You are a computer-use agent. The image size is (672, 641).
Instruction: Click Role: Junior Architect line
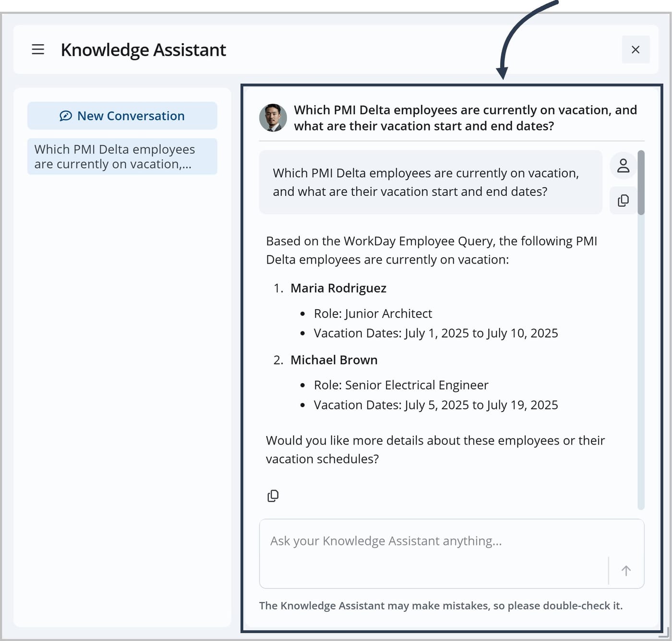(x=373, y=314)
